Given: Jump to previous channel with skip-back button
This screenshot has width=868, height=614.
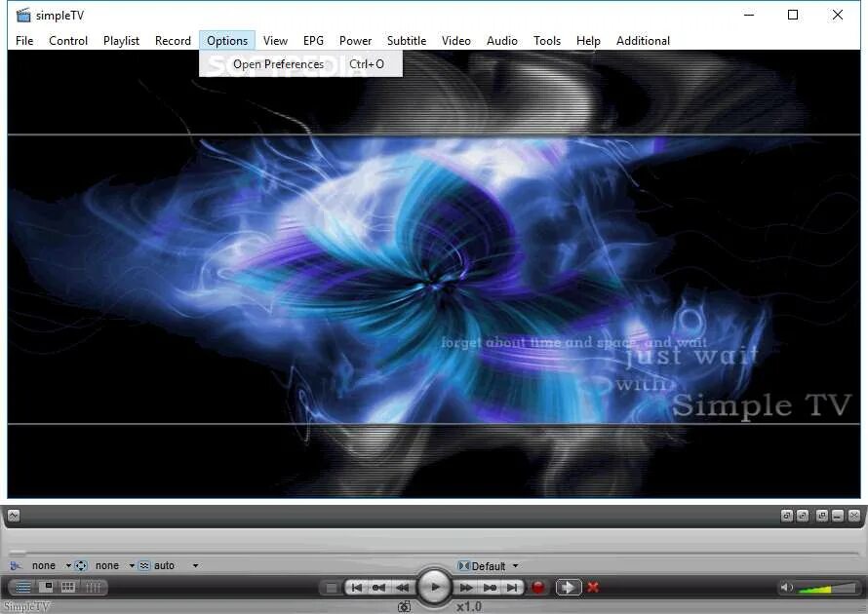Looking at the screenshot, I should tap(357, 588).
